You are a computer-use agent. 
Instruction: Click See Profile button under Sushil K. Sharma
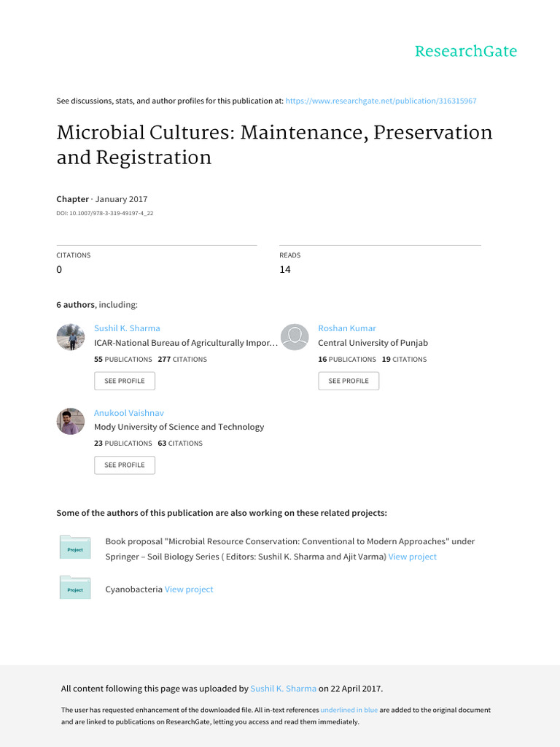(x=125, y=381)
